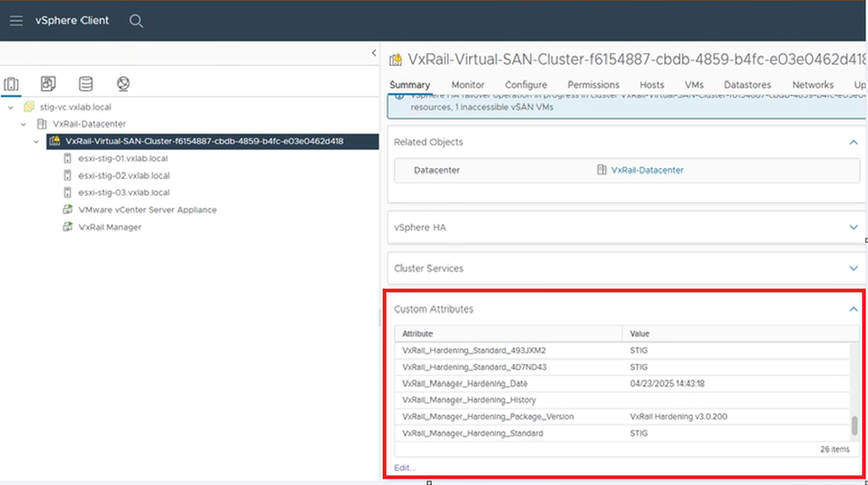Open the Networks tab
The width and height of the screenshot is (868, 485).
[x=813, y=85]
